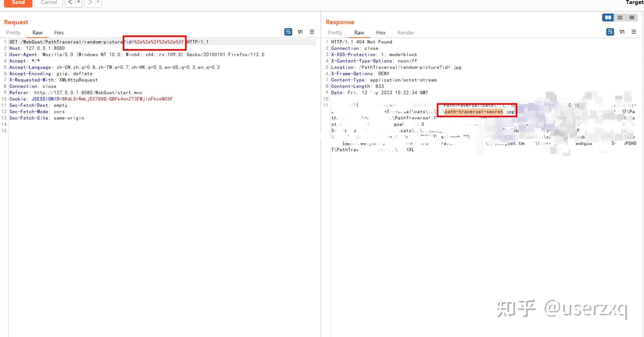Switch Response view to Hex tab
Screen dimensions: 644x337
click(x=381, y=32)
